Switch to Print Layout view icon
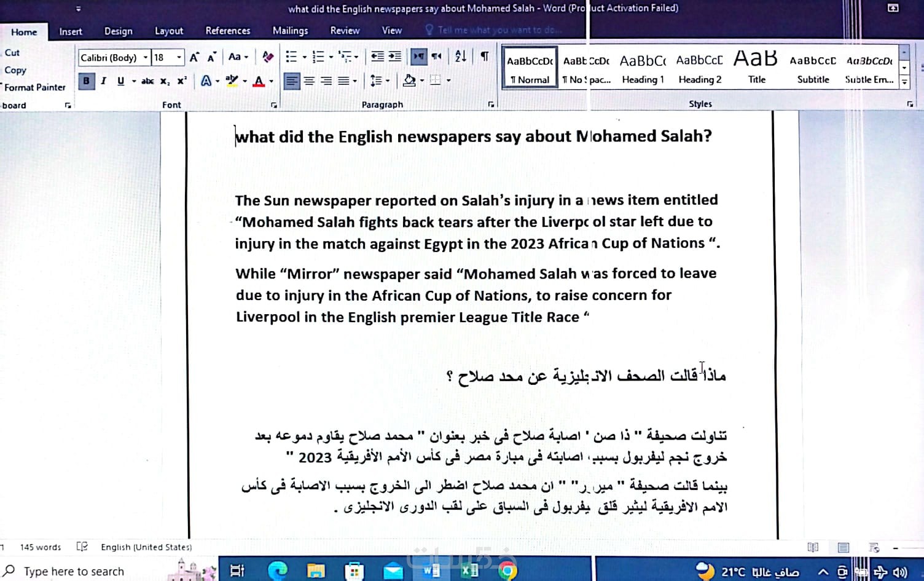 tap(844, 547)
